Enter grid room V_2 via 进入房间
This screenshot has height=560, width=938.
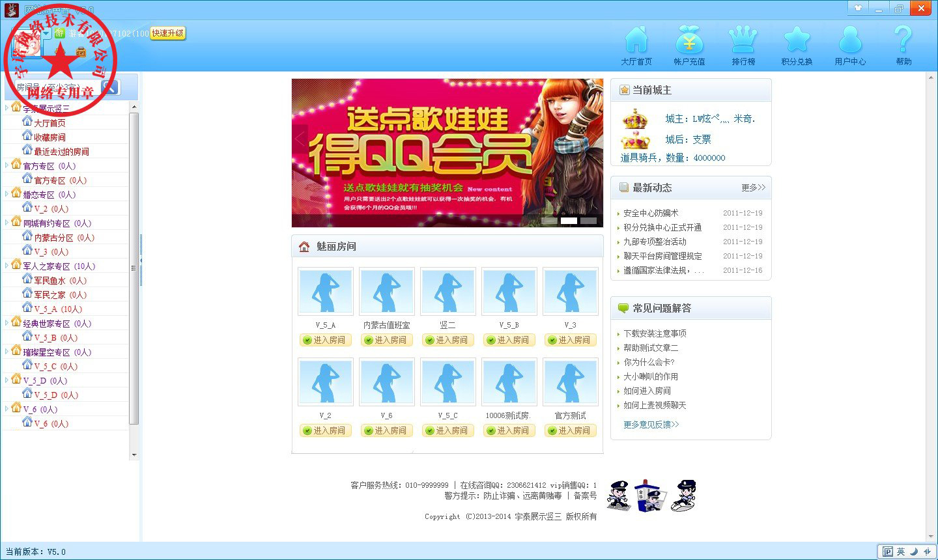326,430
